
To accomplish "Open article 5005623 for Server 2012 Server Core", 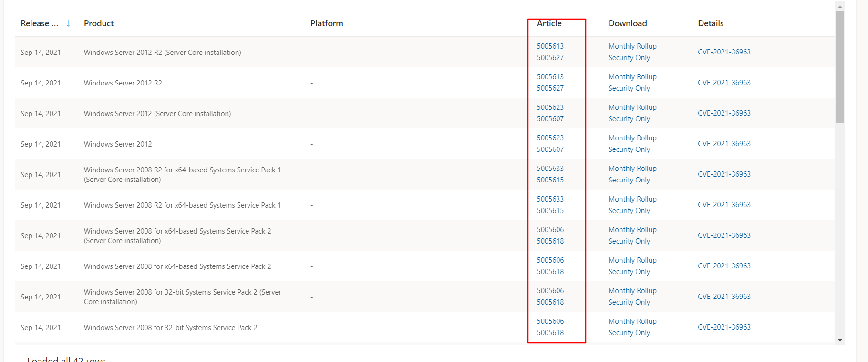I will pos(550,107).
